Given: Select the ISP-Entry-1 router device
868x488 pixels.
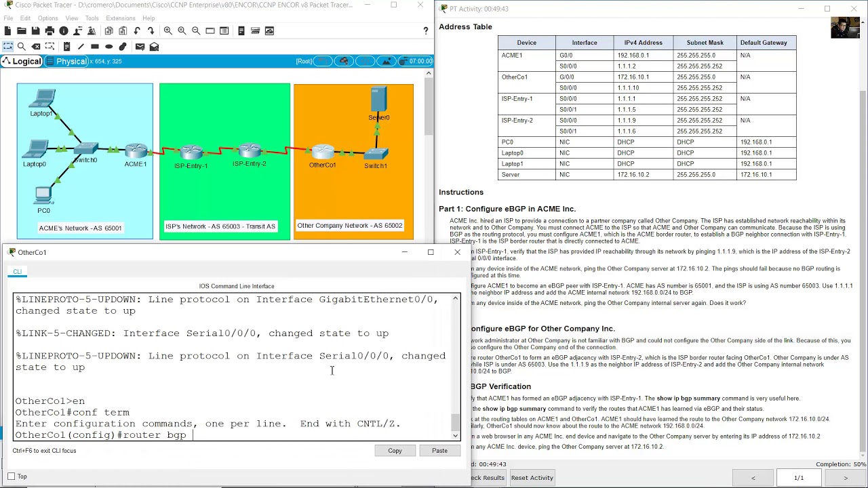Looking at the screenshot, I should (191, 152).
